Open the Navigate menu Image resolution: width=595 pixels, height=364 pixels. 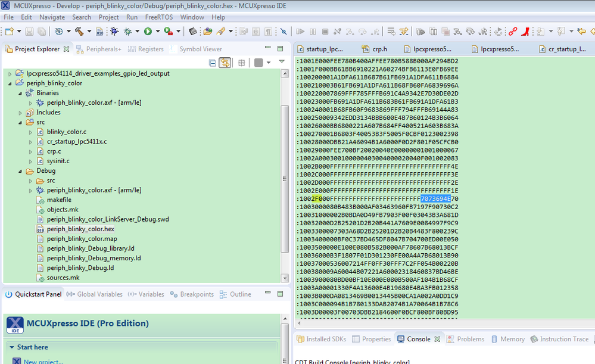click(52, 17)
